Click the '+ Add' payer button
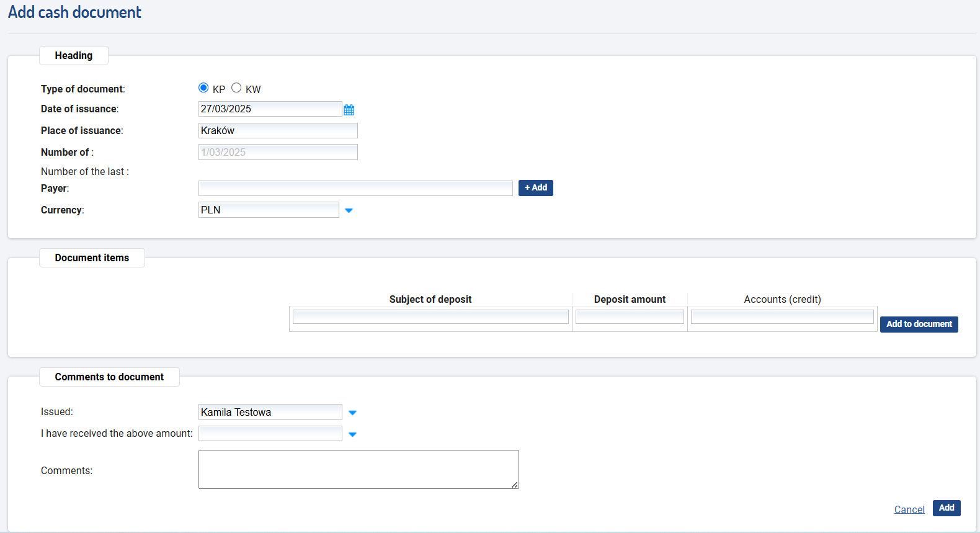 pyautogui.click(x=535, y=188)
